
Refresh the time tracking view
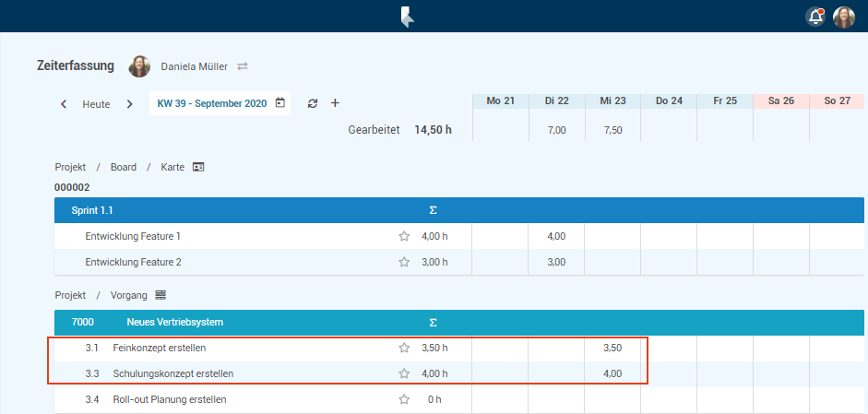point(313,103)
